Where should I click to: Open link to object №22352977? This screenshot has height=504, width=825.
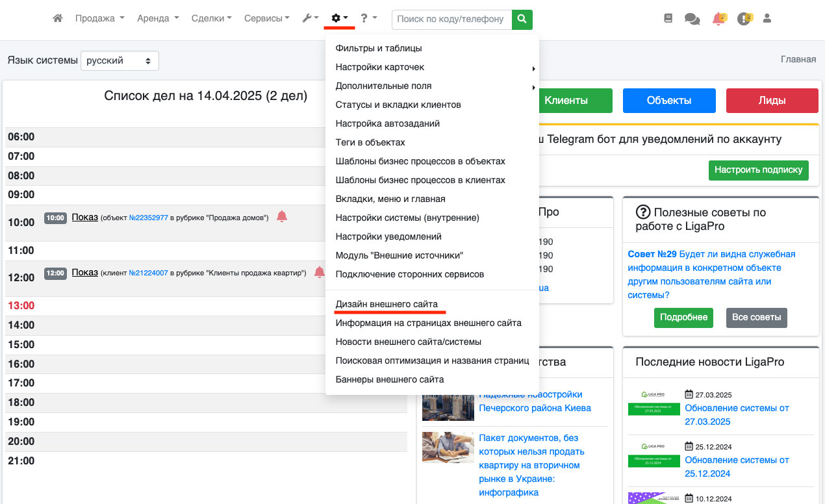tap(149, 218)
